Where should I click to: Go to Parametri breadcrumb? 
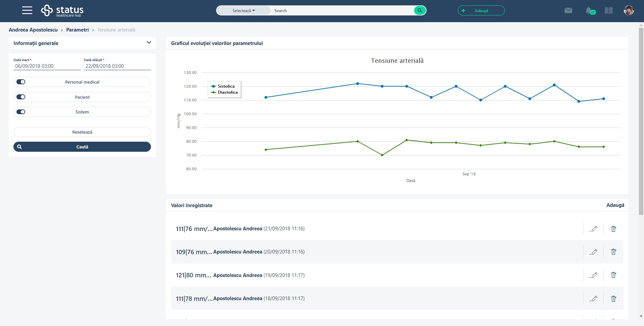77,30
